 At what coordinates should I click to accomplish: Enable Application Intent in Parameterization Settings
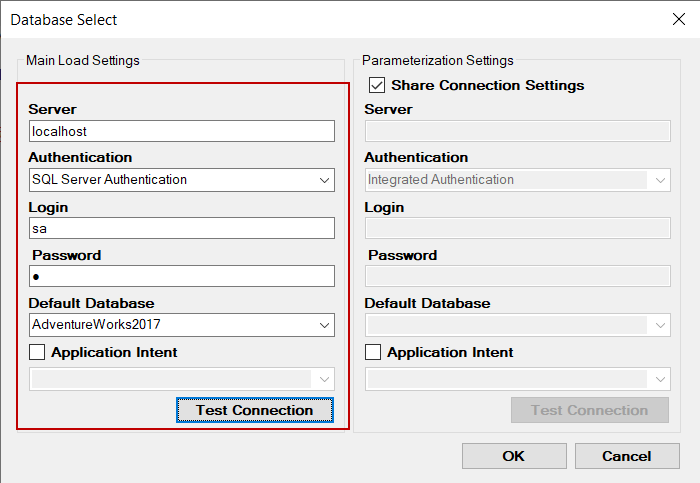[374, 352]
